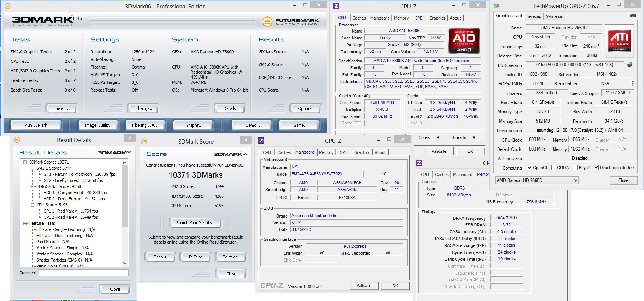Viewport: 644px width, 301px height.
Task: Click the GPU-Z title bar app icon
Action: pos(496,6)
